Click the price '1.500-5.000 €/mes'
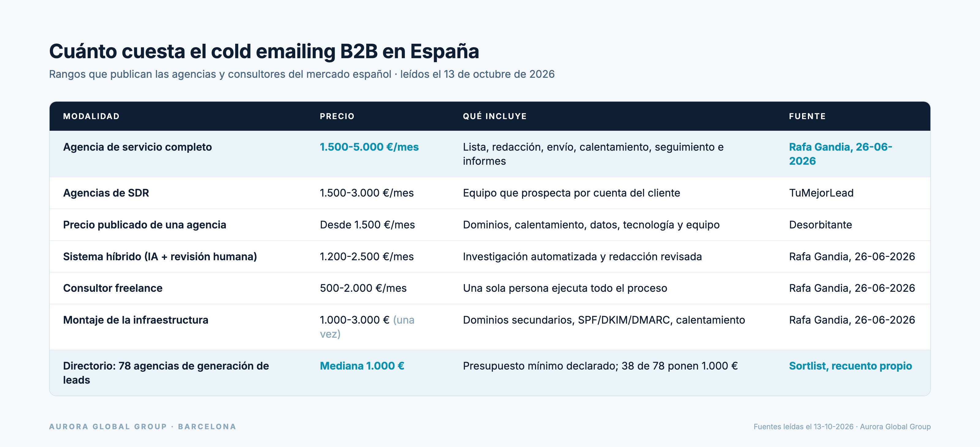980x447 pixels. click(369, 147)
